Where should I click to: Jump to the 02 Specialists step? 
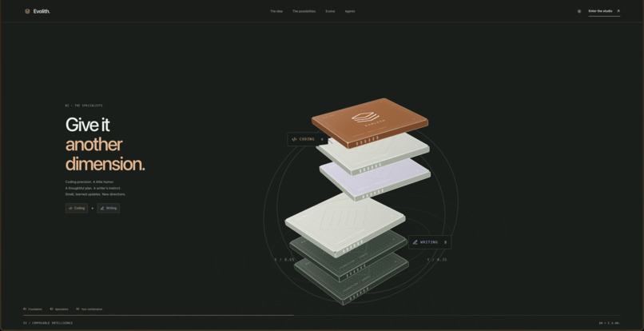[x=59, y=309]
